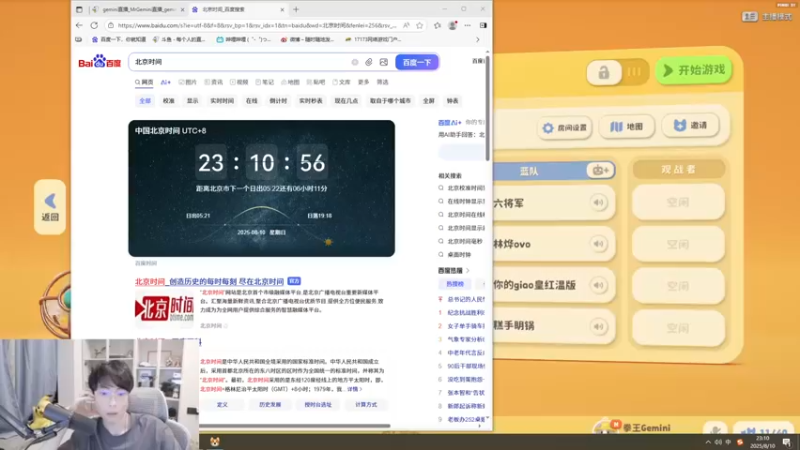Open the 计算方式 section button

(x=366, y=405)
